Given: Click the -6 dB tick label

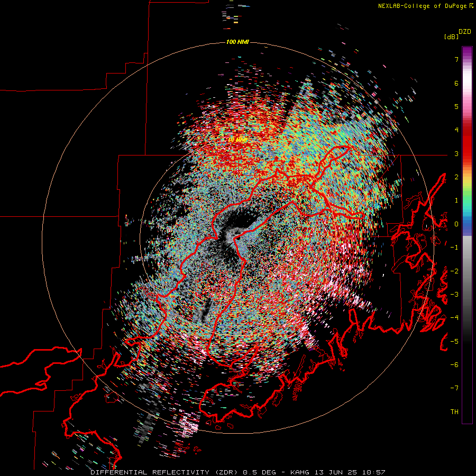Looking at the screenshot, I should [x=454, y=365].
